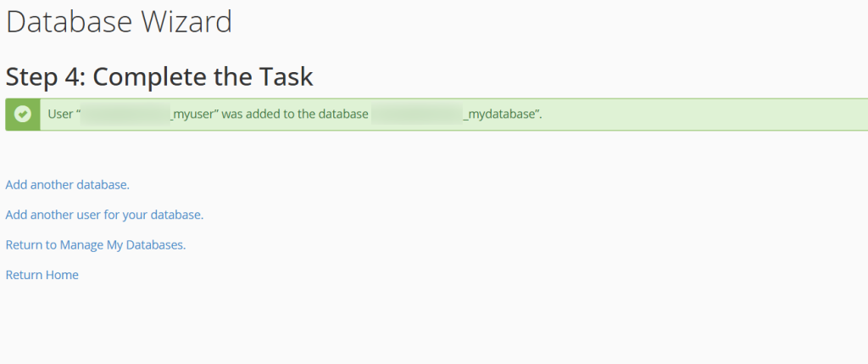Image resolution: width=868 pixels, height=364 pixels.
Task: Click 'Step 4:' in the step heading
Action: tap(44, 77)
